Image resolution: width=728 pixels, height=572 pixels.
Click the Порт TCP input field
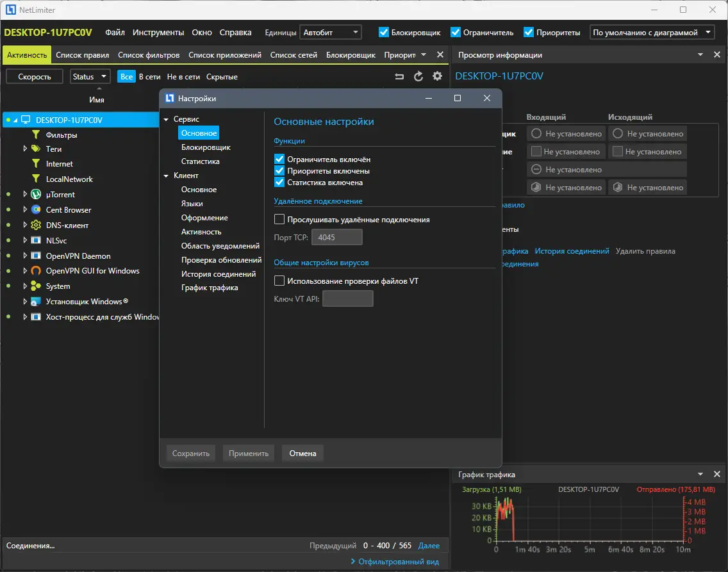point(336,238)
